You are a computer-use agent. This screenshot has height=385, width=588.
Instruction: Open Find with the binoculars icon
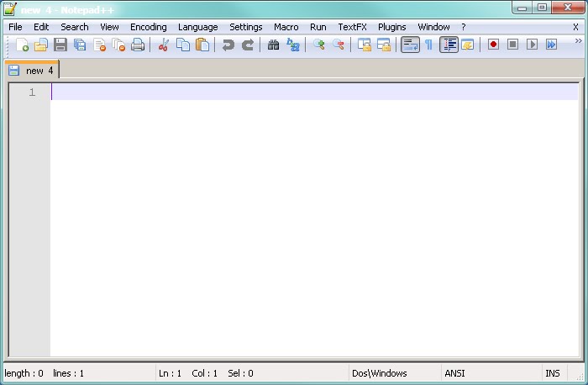(273, 45)
